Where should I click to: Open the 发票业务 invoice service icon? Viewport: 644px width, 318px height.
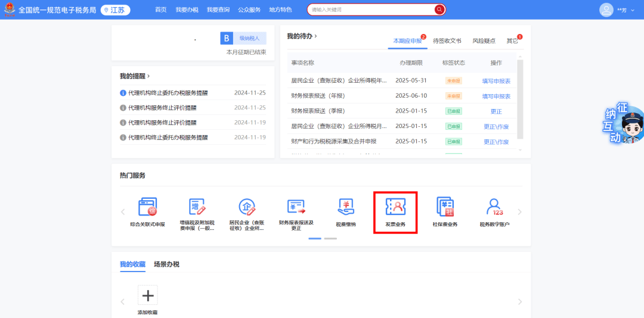point(395,212)
